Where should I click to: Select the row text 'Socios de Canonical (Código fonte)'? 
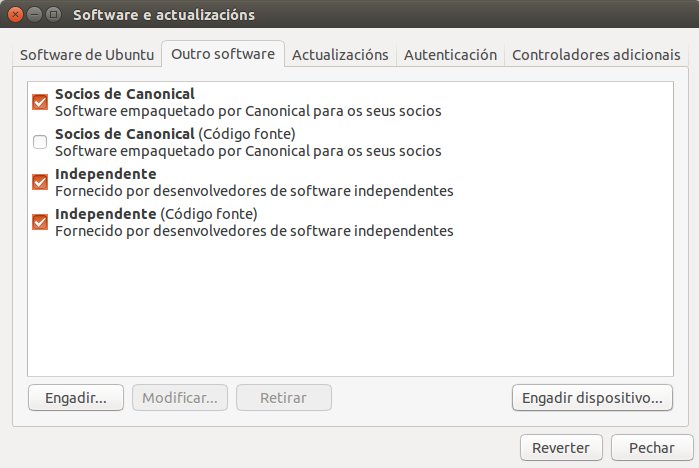tap(175, 134)
